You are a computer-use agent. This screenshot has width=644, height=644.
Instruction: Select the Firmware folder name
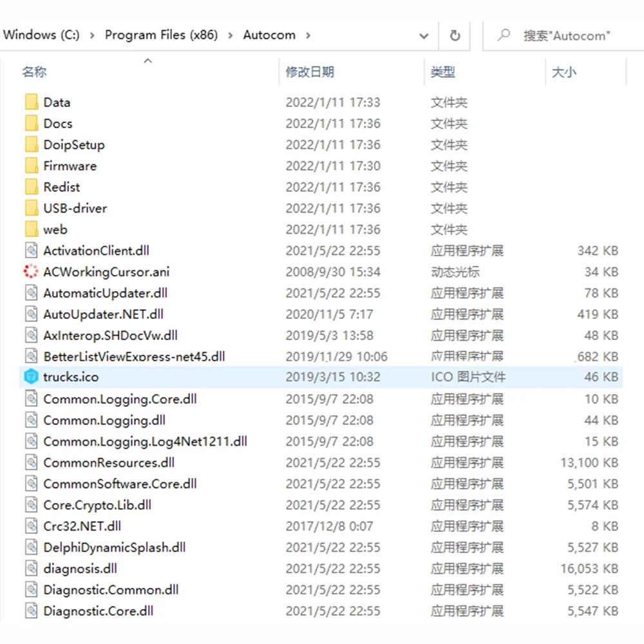tap(70, 166)
